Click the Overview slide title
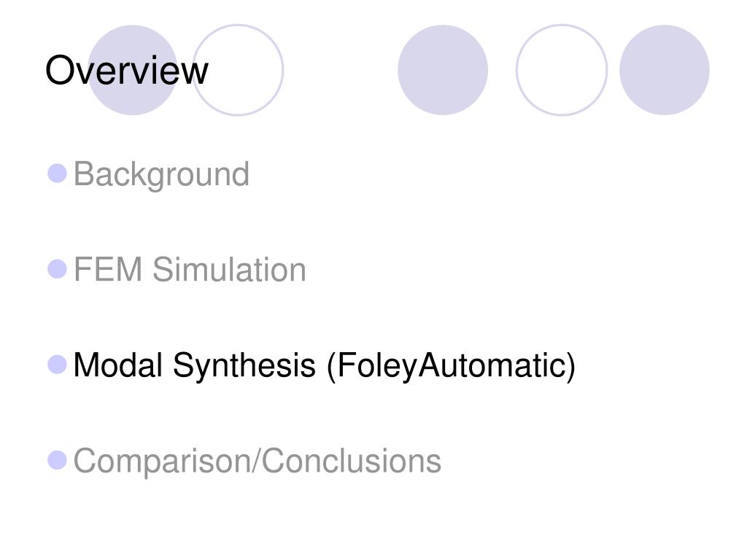Viewport: 747px width, 560px height. pos(127,71)
